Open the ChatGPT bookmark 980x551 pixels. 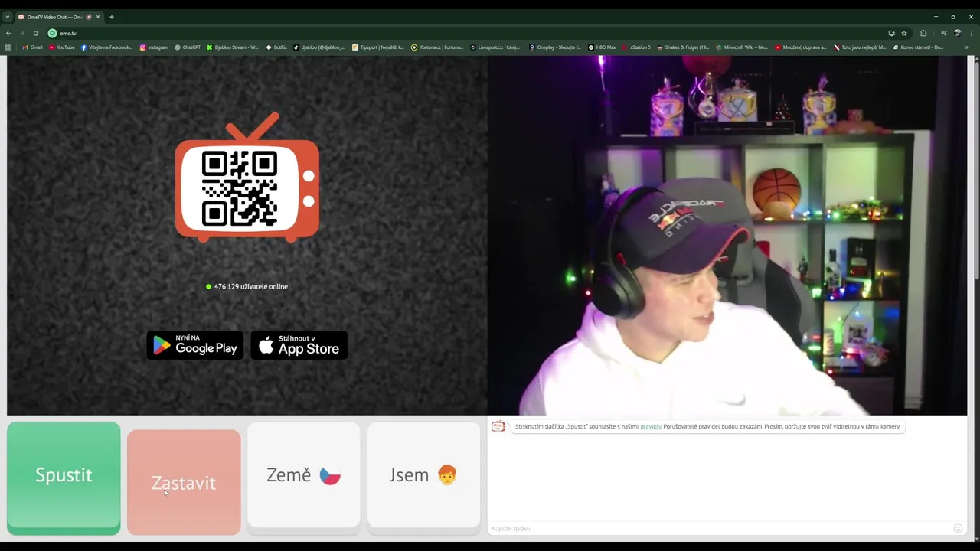click(188, 47)
